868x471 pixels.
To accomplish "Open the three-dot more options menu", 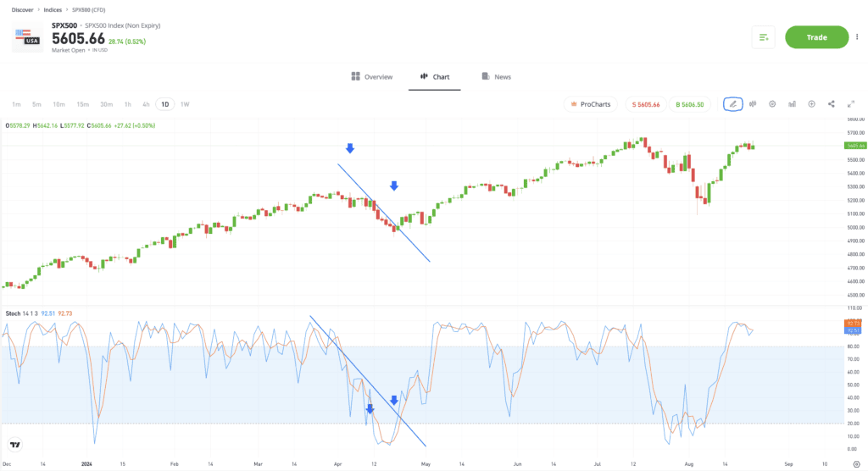I will pyautogui.click(x=857, y=37).
